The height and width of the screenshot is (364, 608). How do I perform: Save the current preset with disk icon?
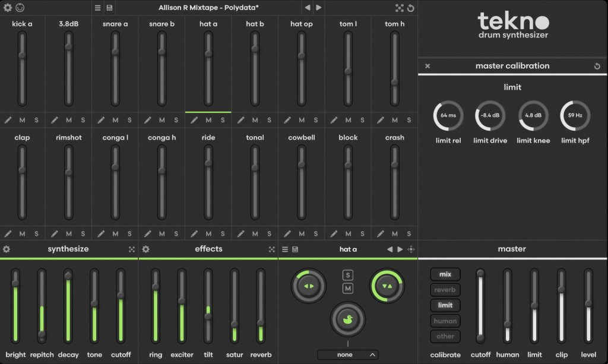click(x=109, y=8)
